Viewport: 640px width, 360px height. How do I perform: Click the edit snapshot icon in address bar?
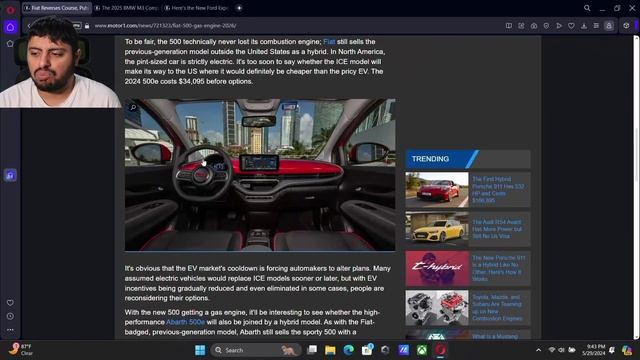click(521, 26)
